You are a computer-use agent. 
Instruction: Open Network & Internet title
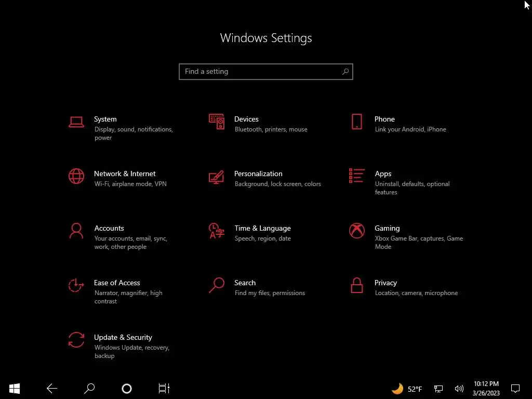click(x=125, y=174)
